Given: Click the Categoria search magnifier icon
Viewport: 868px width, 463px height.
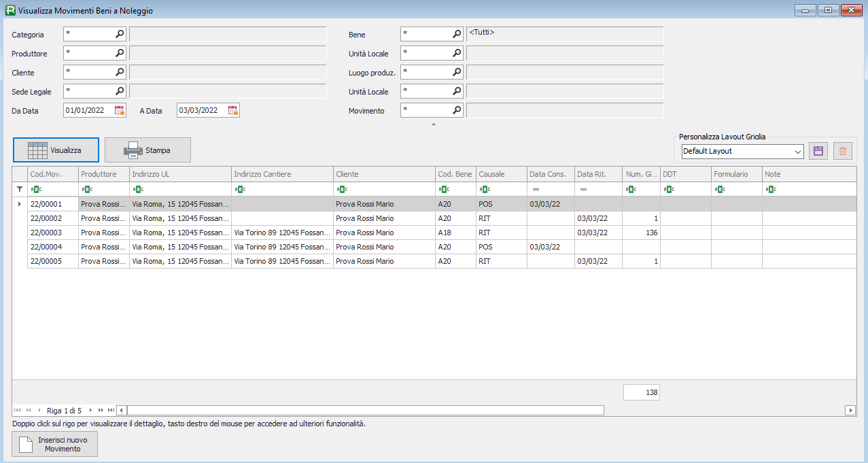Looking at the screenshot, I should click(x=120, y=33).
